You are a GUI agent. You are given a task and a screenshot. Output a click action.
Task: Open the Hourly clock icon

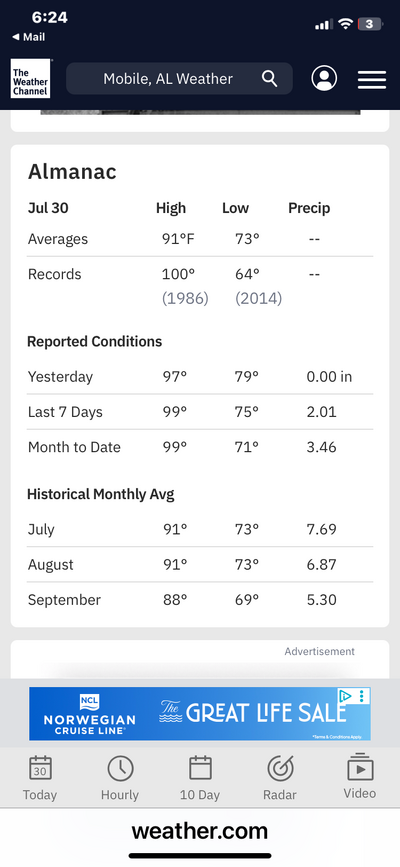[120, 769]
